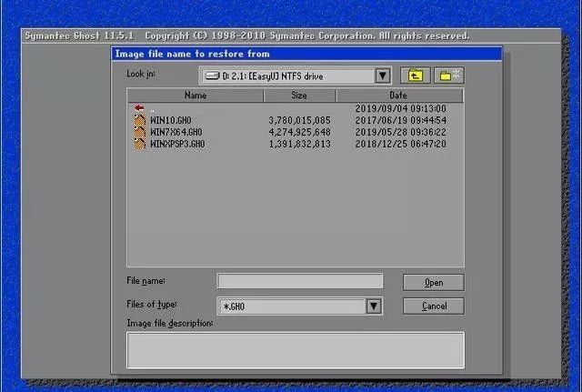Go up one folder level icon

point(415,75)
